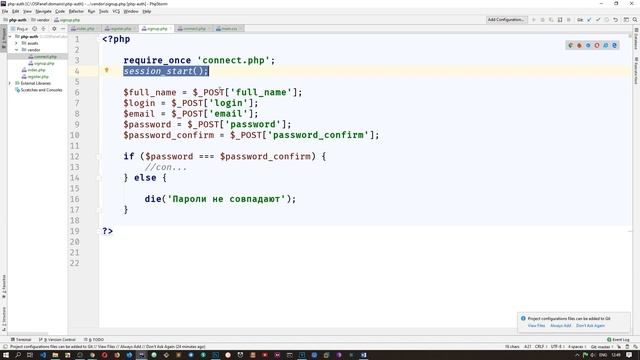Click the Git commit checkmark icon
The image size is (640, 360).
pyautogui.click(x=598, y=20)
